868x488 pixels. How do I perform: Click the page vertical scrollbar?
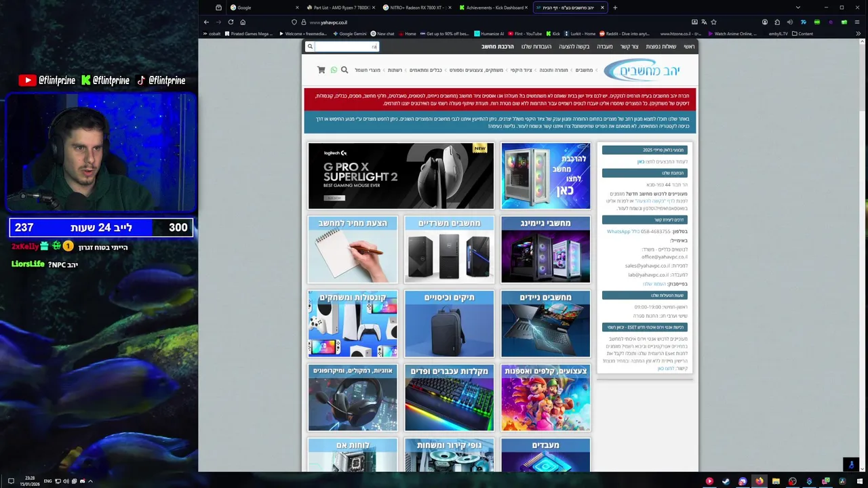click(x=863, y=255)
